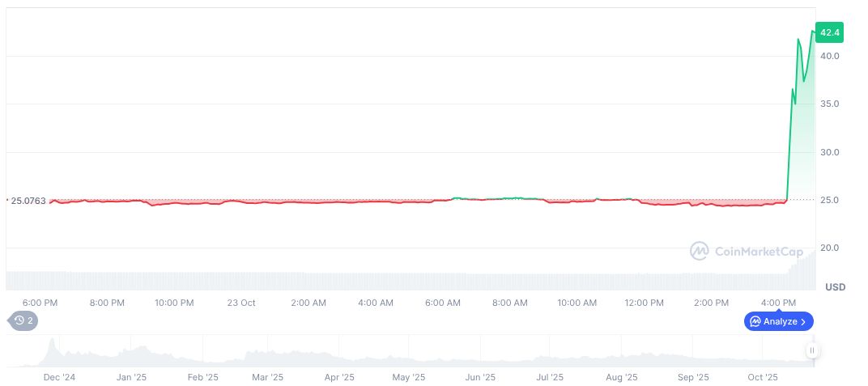Click the 25.0763 reference price label
Viewport: 868px width, 386px height.
click(x=27, y=200)
